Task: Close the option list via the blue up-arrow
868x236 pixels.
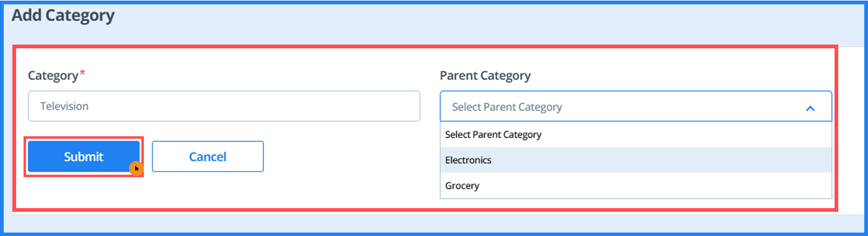Action: click(x=810, y=108)
